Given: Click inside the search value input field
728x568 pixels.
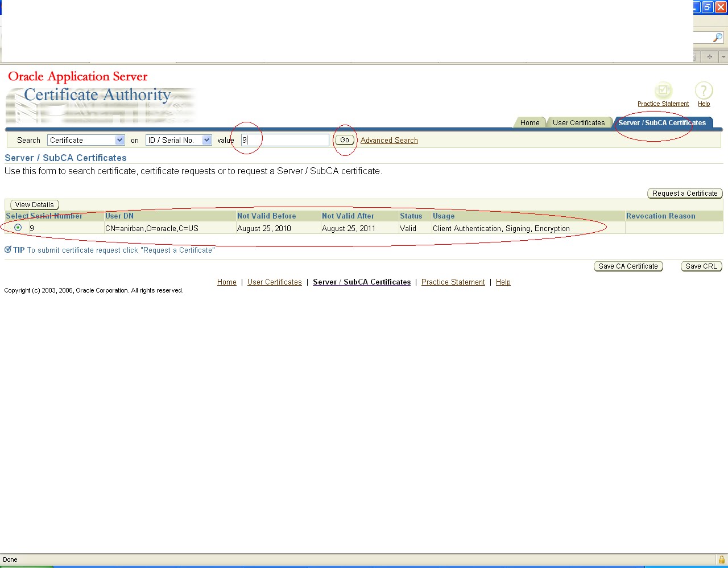Looking at the screenshot, I should point(284,140).
